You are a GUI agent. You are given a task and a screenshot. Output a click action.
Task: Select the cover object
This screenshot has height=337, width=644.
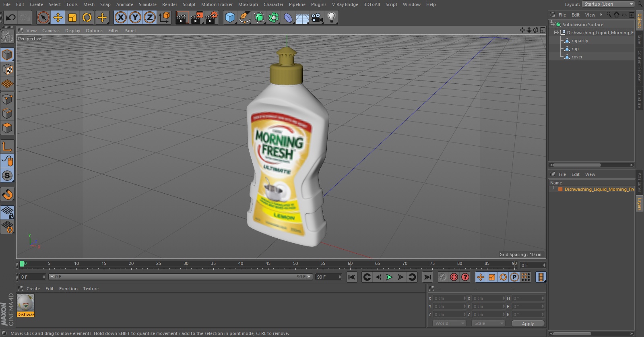[577, 57]
